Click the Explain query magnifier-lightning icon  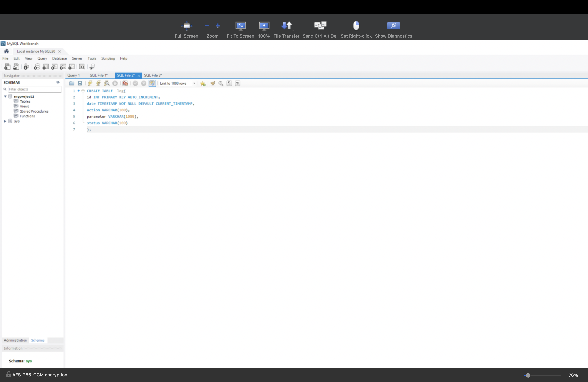pyautogui.click(x=107, y=83)
